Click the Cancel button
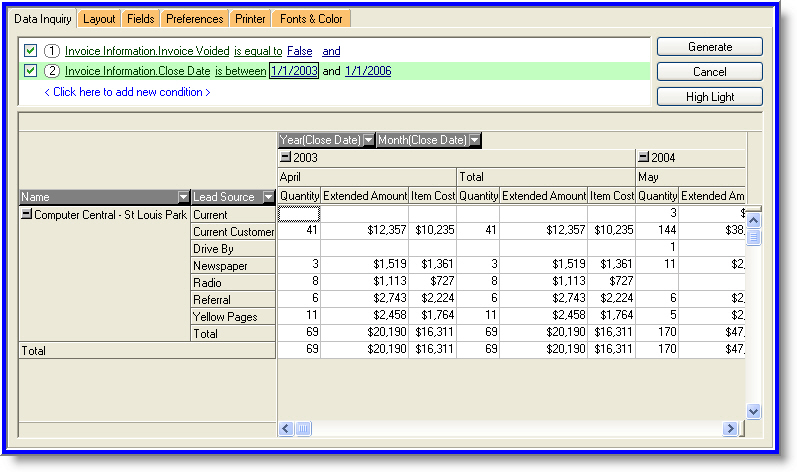The width and height of the screenshot is (797, 472). [709, 72]
